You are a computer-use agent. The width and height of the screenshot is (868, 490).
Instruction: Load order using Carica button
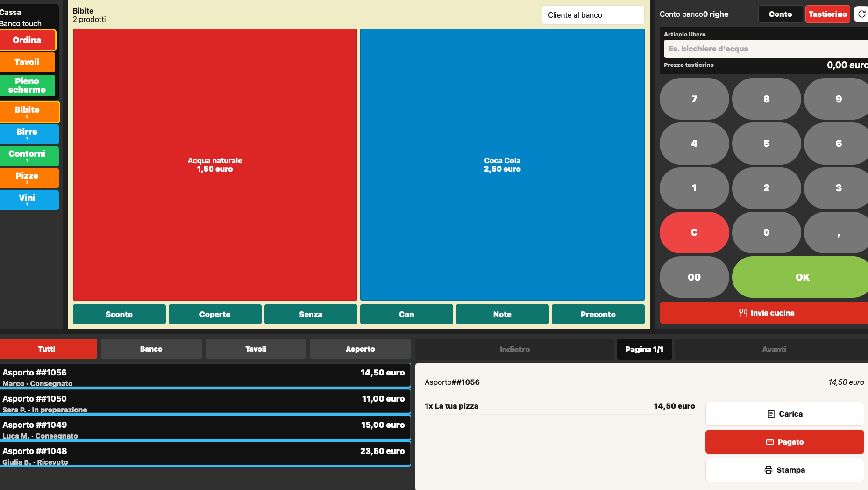[784, 414]
